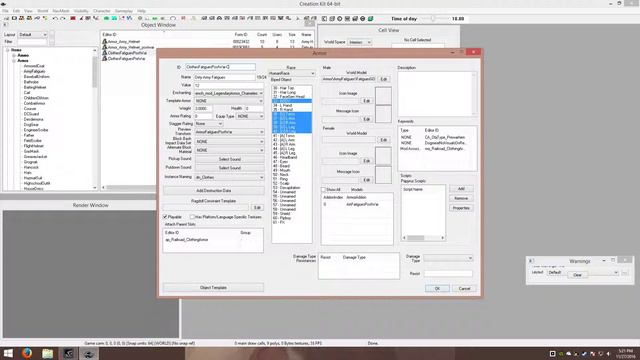This screenshot has height=360, width=640.
Task: Toggle the Playable checkbox
Action: pyautogui.click(x=165, y=217)
